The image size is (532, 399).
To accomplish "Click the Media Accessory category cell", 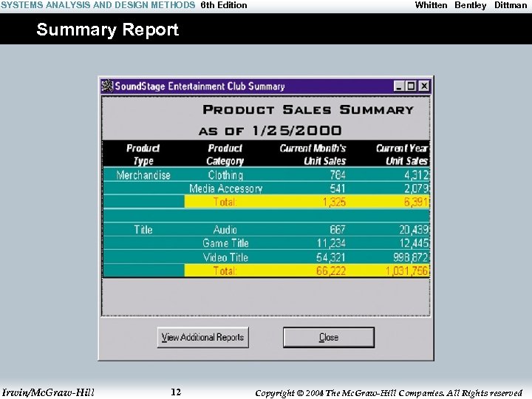I will [226, 188].
